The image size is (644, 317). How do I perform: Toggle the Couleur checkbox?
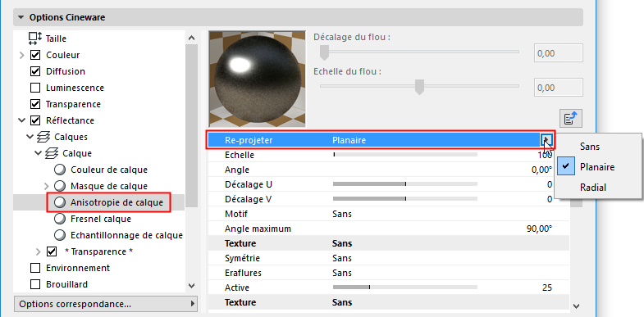coord(35,55)
